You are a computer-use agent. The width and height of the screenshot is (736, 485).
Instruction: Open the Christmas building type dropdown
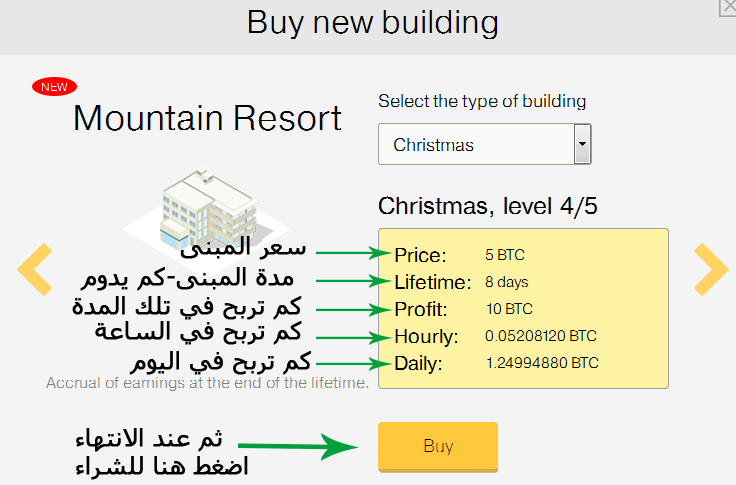coord(484,144)
